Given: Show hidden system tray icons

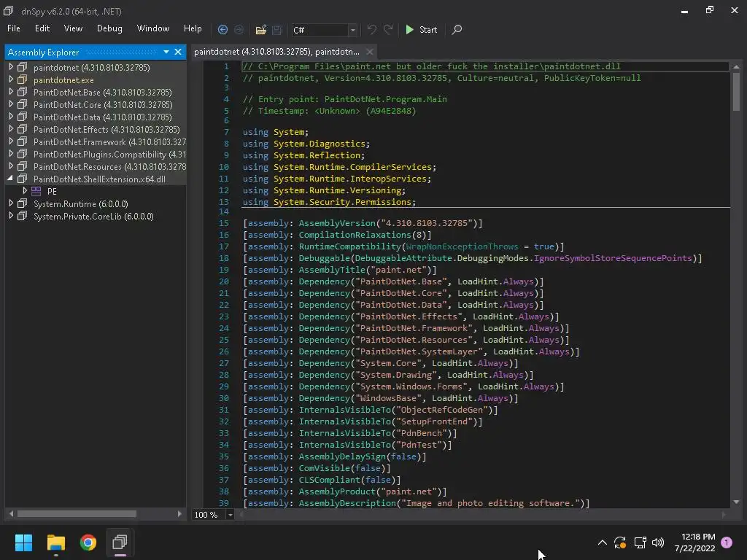Looking at the screenshot, I should 602,542.
